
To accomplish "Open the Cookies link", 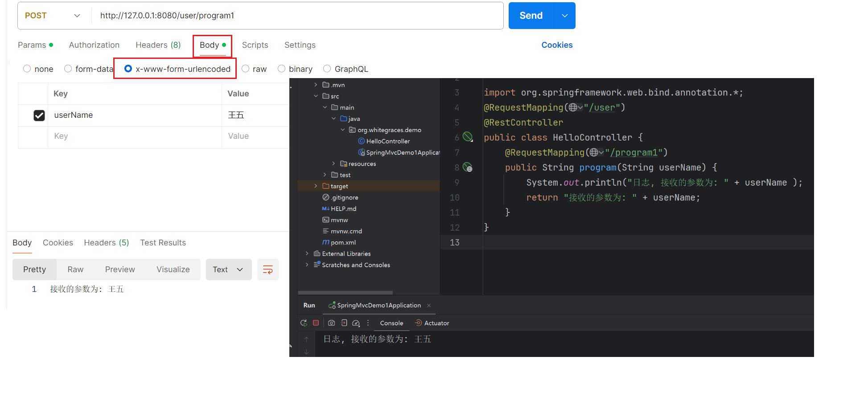I will pos(557,45).
